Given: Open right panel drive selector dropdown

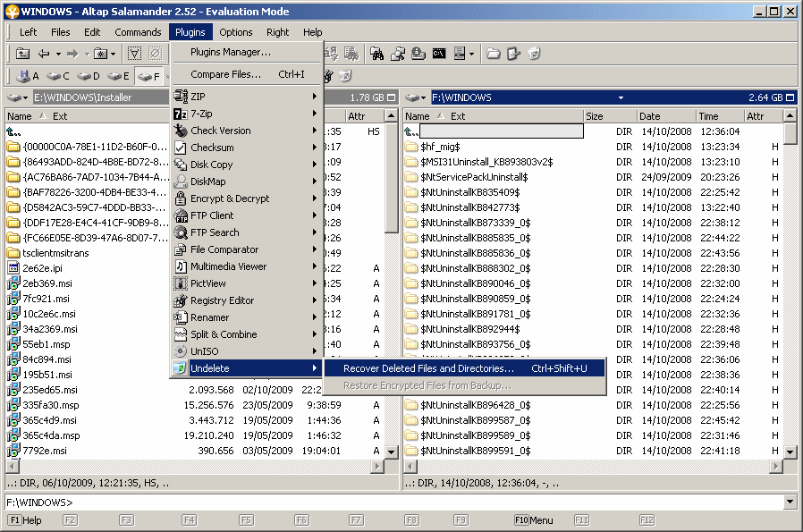Looking at the screenshot, I should click(416, 97).
